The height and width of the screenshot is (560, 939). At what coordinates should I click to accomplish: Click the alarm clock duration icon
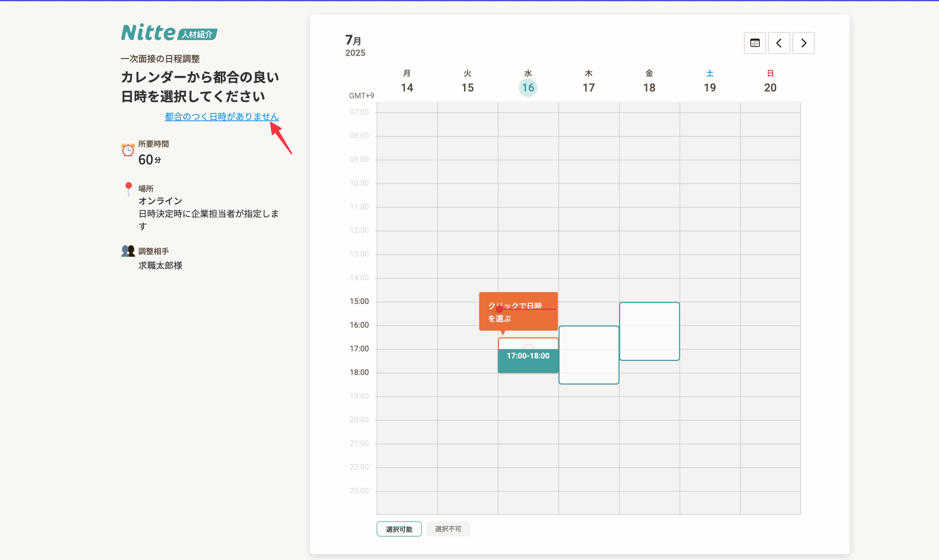tap(128, 150)
